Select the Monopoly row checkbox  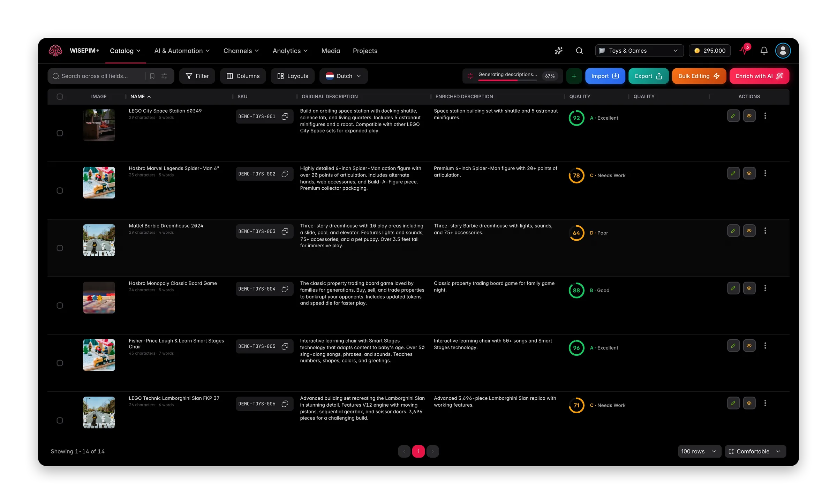(60, 306)
